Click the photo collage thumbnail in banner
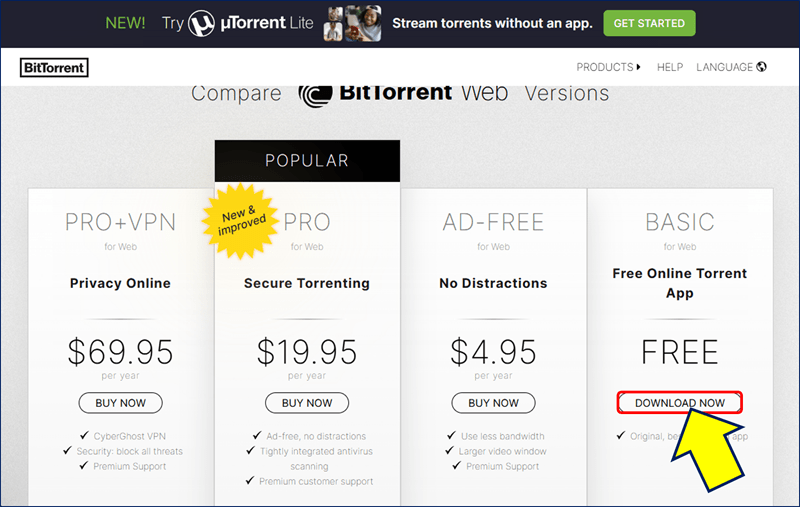The image size is (800, 507). 352,23
